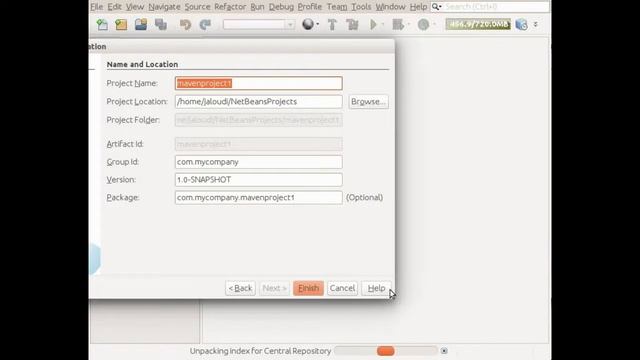The width and height of the screenshot is (640, 360).
Task: Click the Clean and Build icon
Action: point(352,24)
